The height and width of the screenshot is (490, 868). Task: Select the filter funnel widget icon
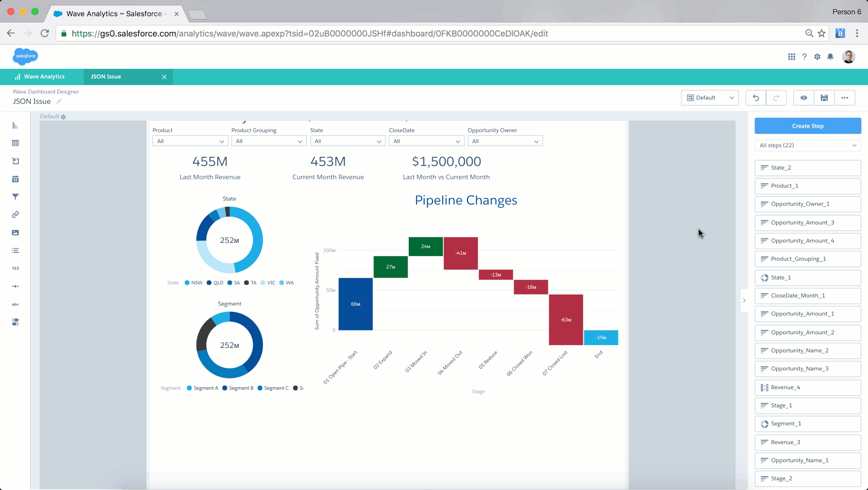coord(15,197)
